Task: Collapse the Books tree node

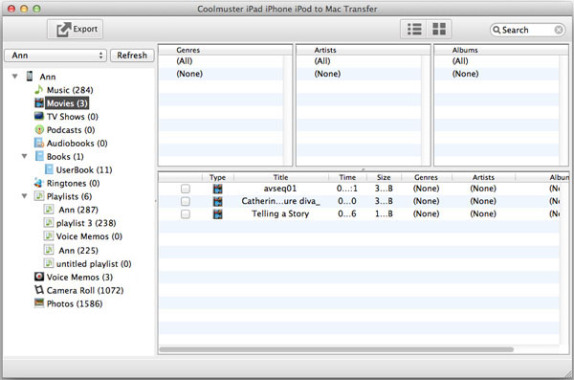Action: click(x=25, y=156)
